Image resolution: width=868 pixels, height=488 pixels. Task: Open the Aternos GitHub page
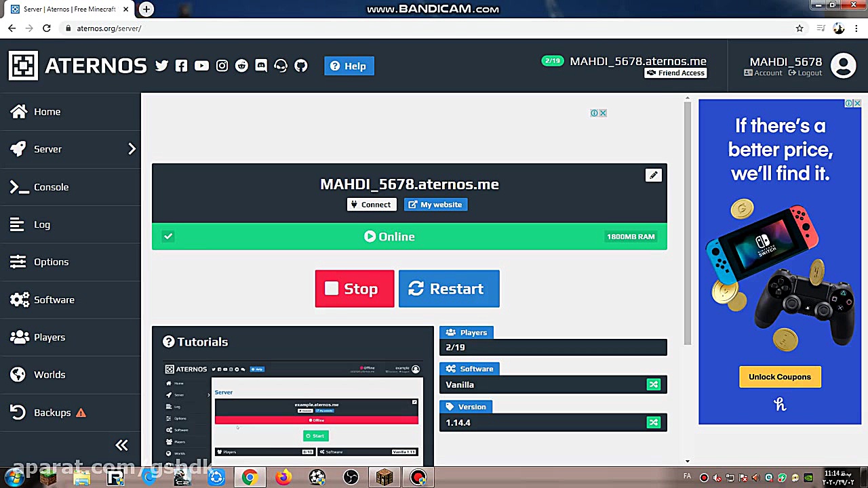tap(301, 66)
